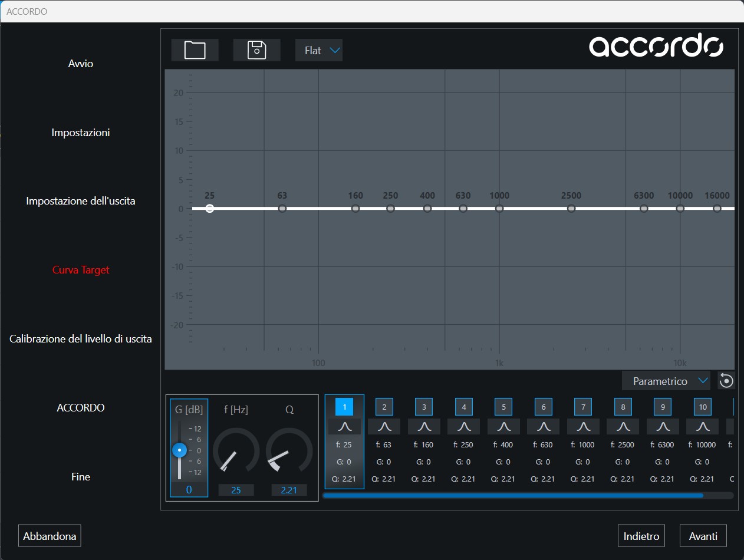Select the 6300 Hz curve point
The height and width of the screenshot is (560, 744).
pos(644,208)
